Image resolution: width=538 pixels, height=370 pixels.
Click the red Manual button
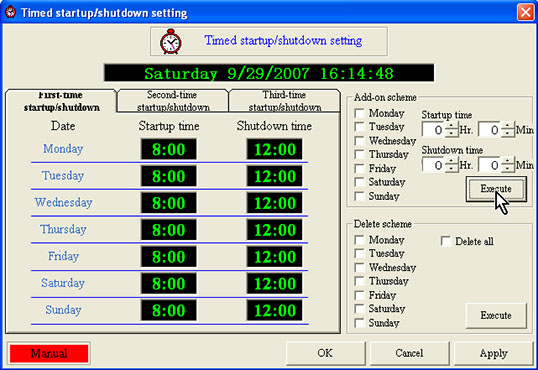pyautogui.click(x=49, y=353)
